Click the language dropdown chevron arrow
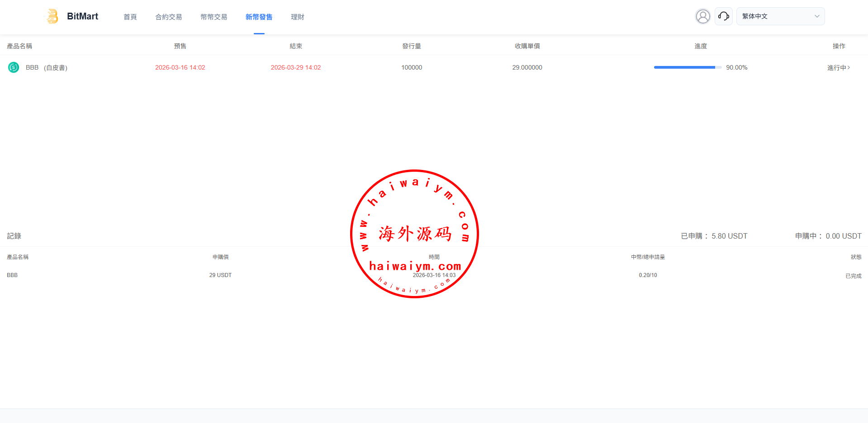Image resolution: width=868 pixels, height=423 pixels. tap(817, 16)
